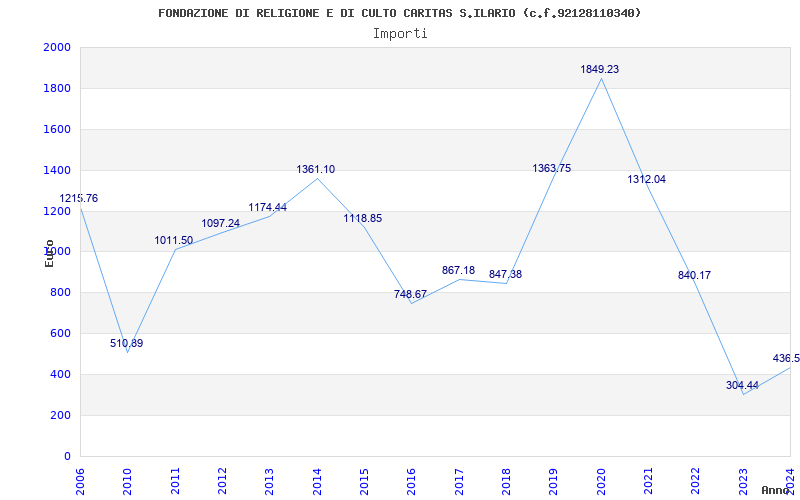The width and height of the screenshot is (800, 500).
Task: Select the 1174.44 data point label
Action: (268, 208)
